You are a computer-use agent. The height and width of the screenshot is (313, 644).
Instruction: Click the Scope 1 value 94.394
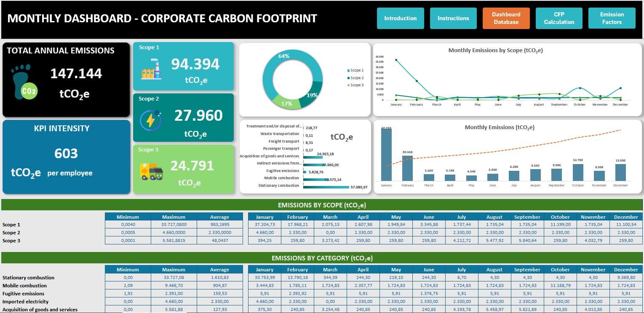[x=195, y=64]
